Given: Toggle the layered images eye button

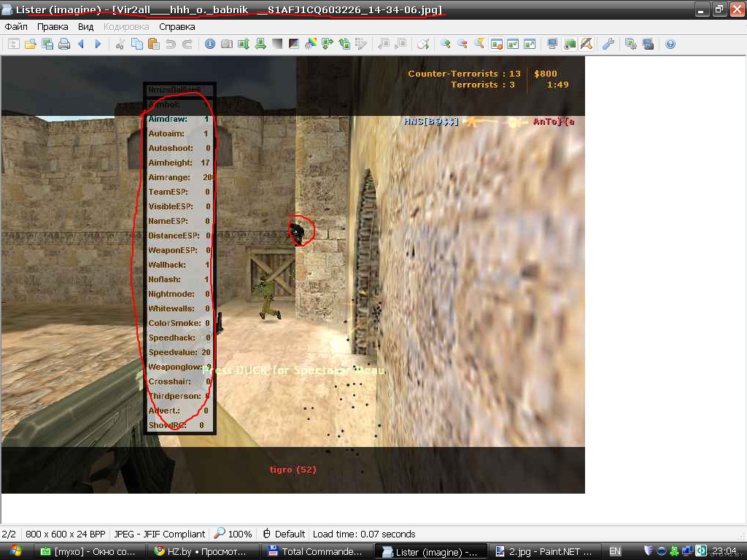Looking at the screenshot, I should (569, 44).
